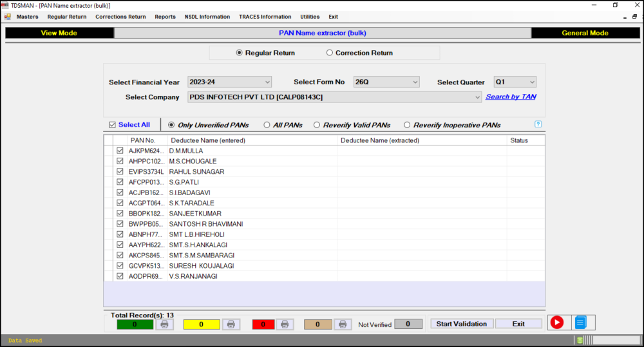Uncheck the S.I.BADAGAVI row checkbox

(120, 192)
